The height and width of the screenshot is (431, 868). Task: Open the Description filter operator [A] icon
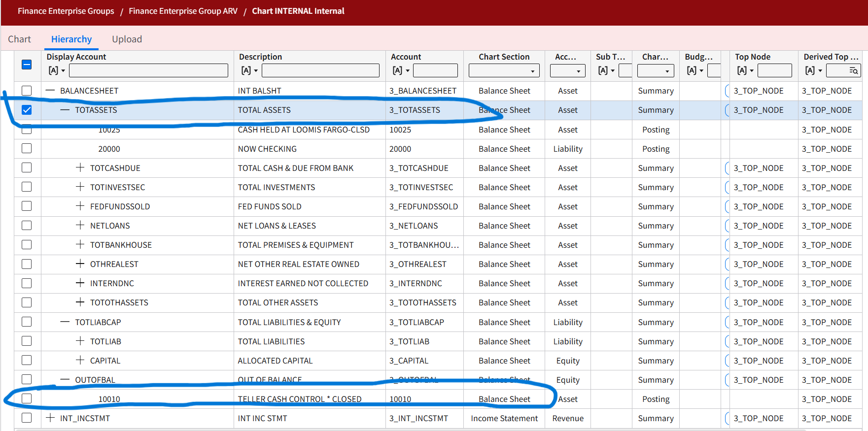click(249, 70)
